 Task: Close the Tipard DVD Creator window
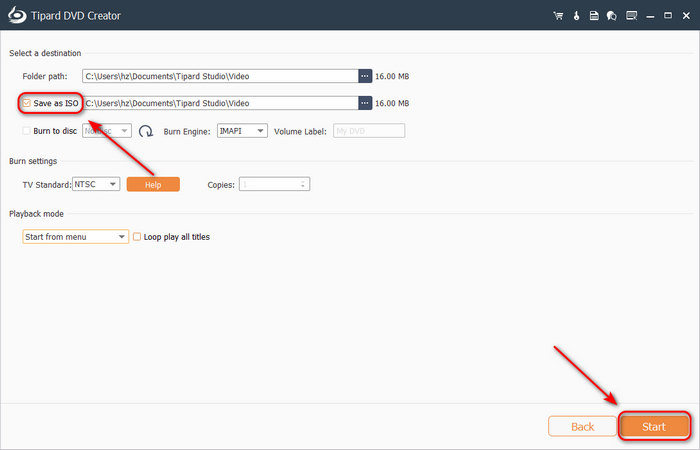point(686,16)
